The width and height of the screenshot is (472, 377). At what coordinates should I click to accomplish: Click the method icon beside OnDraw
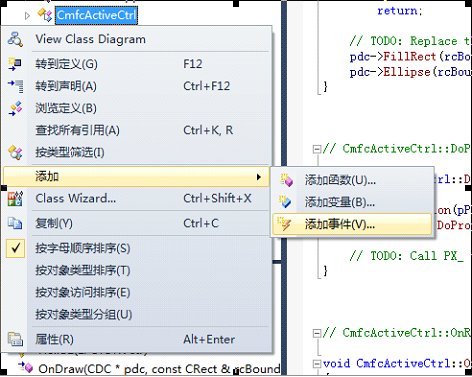pos(26,368)
